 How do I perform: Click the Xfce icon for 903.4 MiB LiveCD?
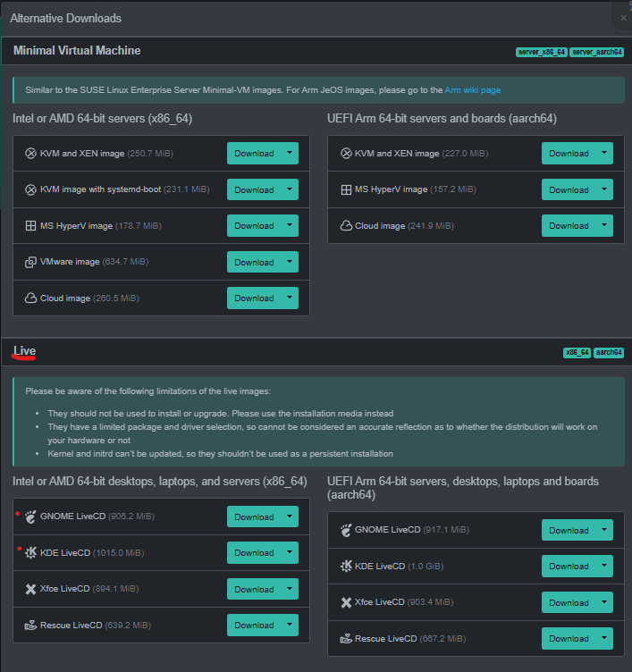tap(346, 602)
